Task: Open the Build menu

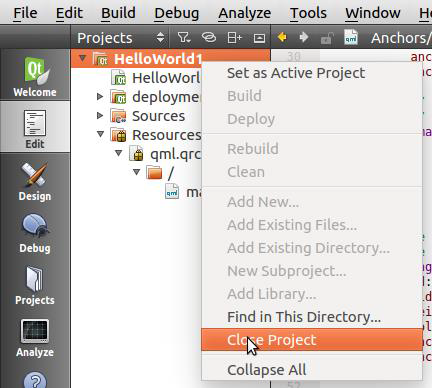Action: point(118,13)
